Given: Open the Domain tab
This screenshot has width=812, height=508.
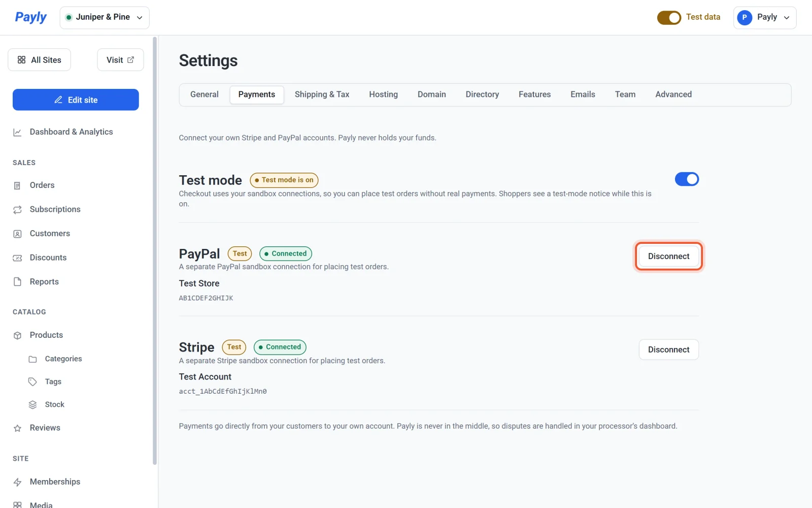Looking at the screenshot, I should [432, 94].
